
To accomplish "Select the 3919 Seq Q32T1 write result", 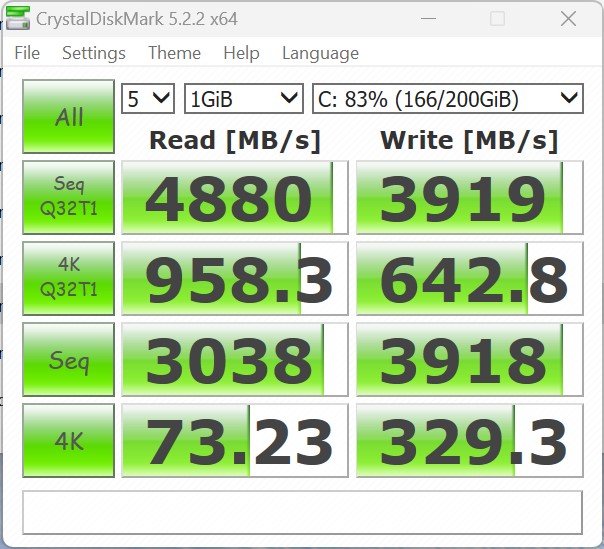I will [470, 197].
